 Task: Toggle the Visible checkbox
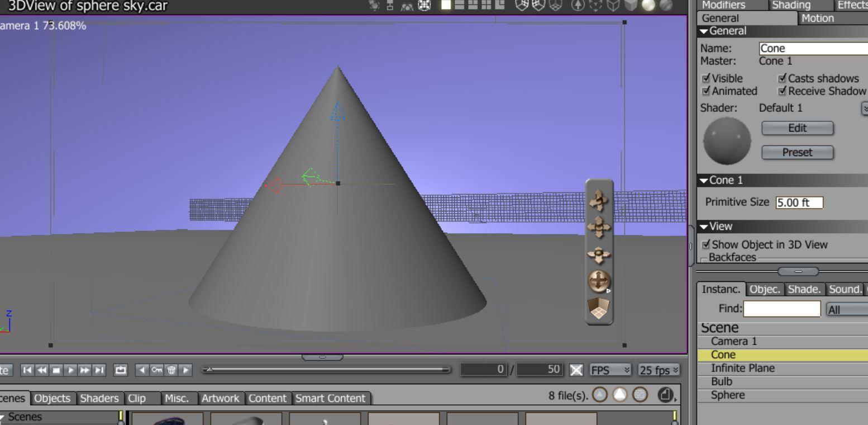[706, 78]
